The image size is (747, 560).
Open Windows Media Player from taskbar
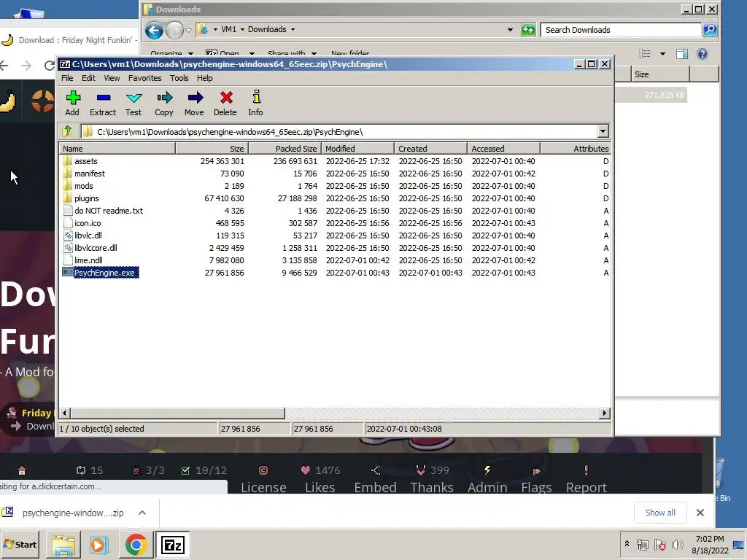pos(99,545)
